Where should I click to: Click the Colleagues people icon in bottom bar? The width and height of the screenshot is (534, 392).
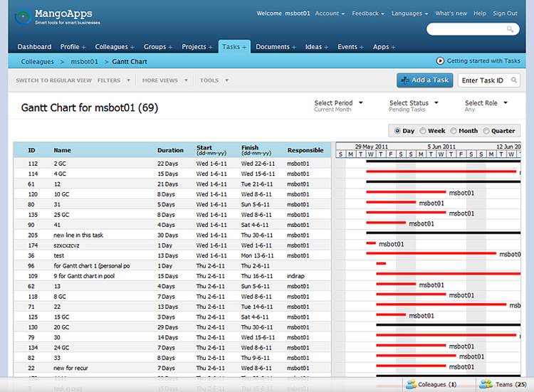coord(411,384)
